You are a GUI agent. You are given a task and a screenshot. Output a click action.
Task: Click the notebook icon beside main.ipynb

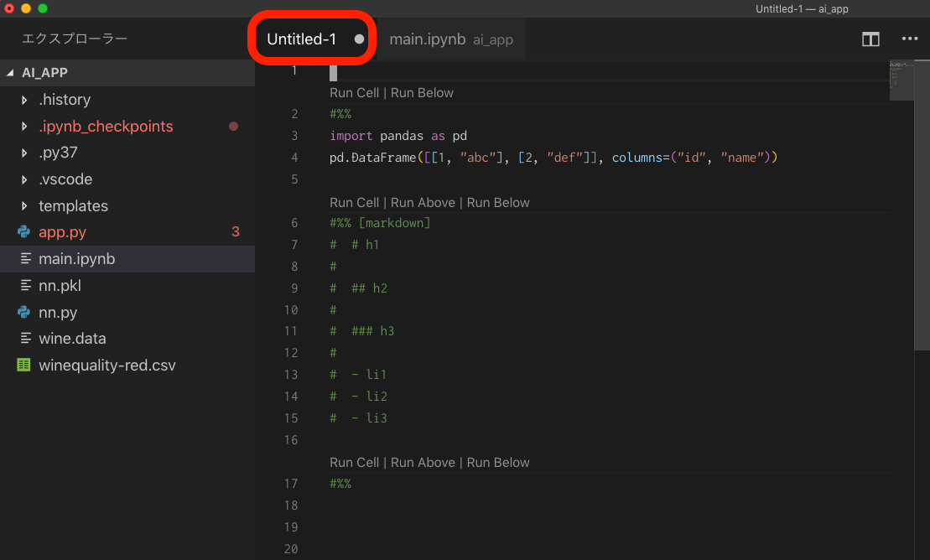(x=23, y=258)
